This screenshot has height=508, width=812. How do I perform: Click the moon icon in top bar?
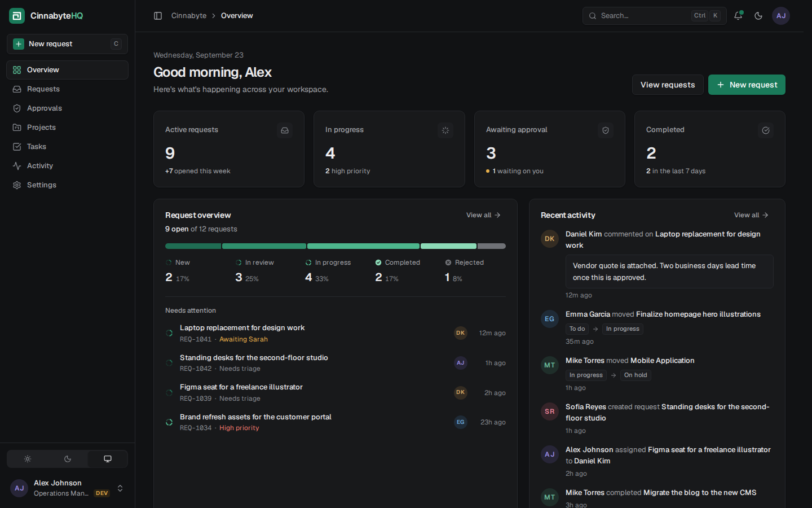(x=758, y=16)
